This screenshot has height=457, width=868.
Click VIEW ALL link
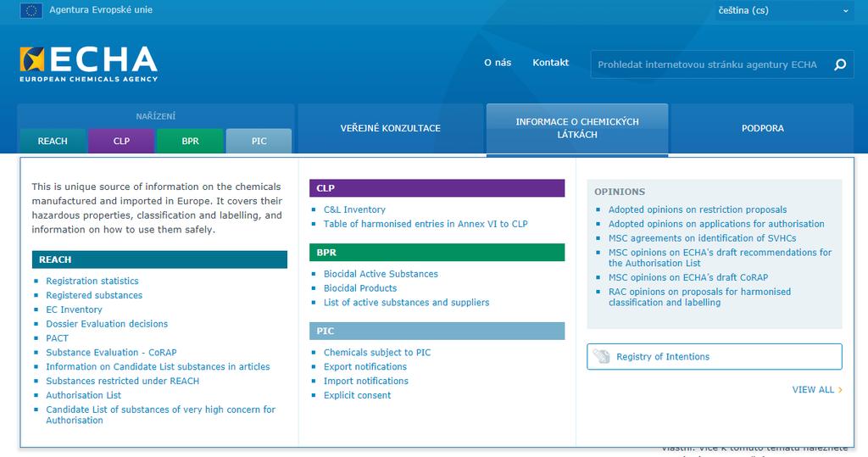click(x=817, y=390)
